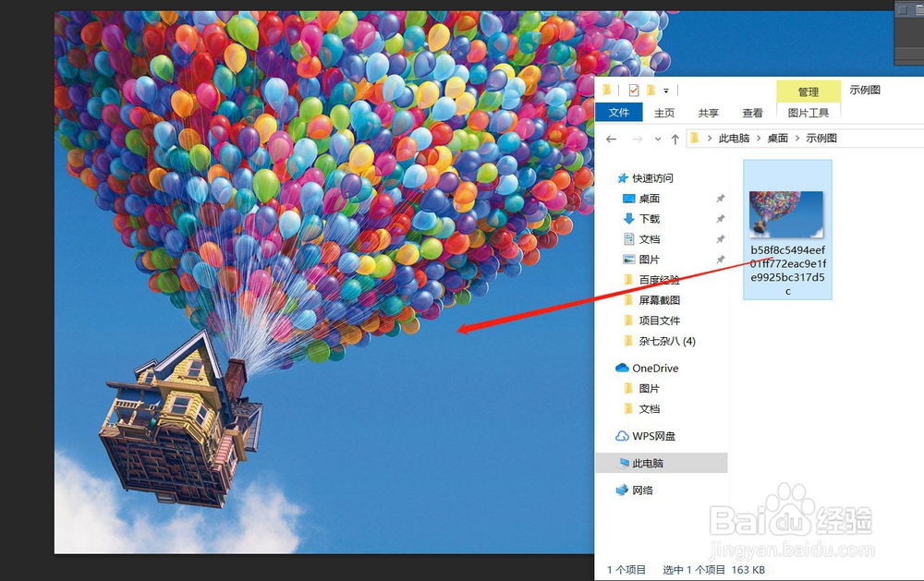Click 此电脑 in the address breadcrumb
This screenshot has height=581, width=924.
coord(734,138)
